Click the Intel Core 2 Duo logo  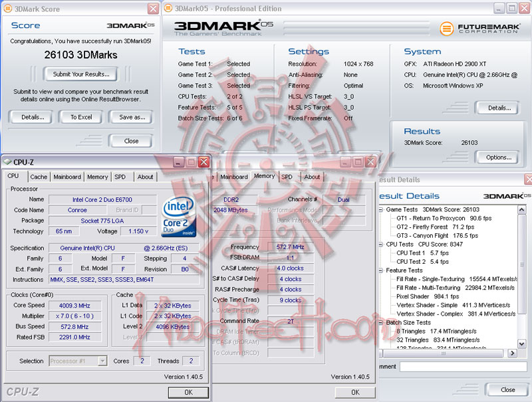pyautogui.click(x=179, y=216)
